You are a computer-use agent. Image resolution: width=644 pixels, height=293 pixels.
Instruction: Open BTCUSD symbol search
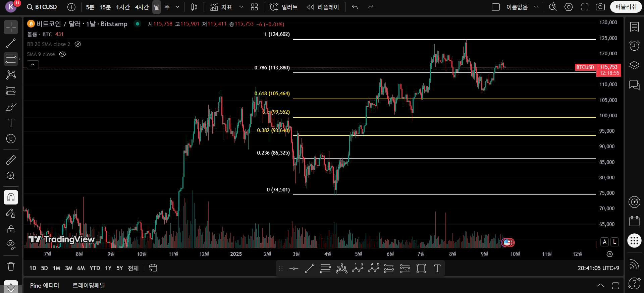tap(42, 7)
